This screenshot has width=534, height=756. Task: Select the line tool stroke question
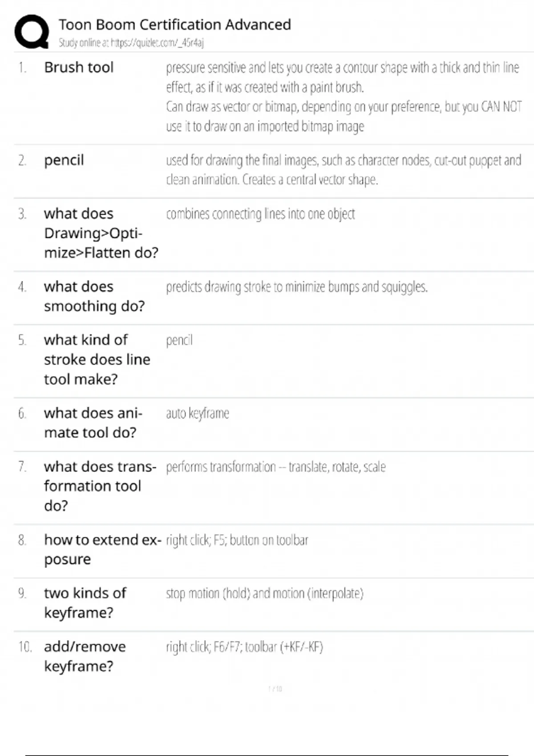(x=97, y=359)
